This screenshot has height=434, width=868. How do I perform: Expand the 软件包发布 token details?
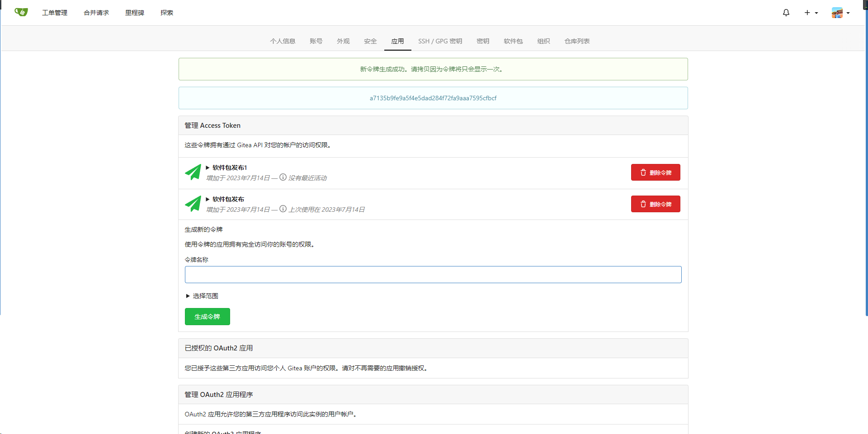225,199
